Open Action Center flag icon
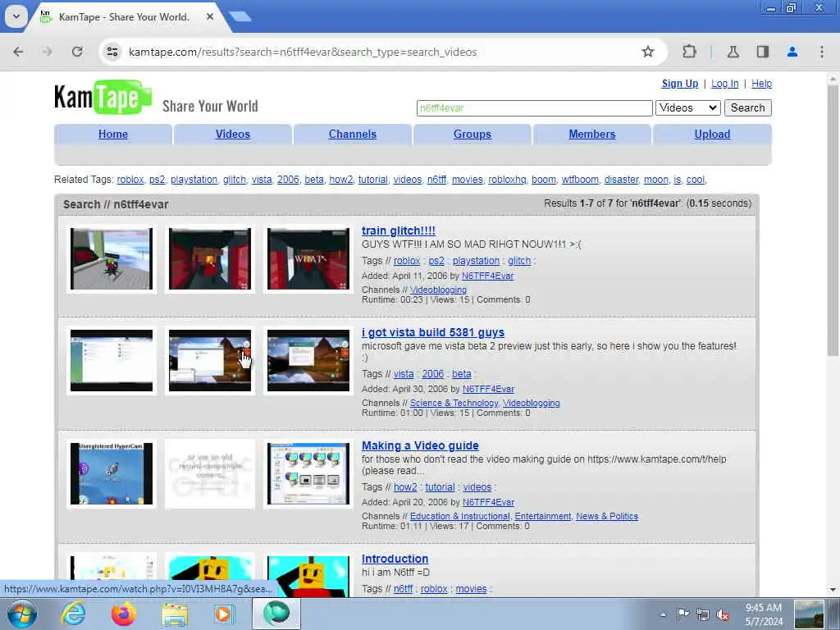Screen dimensions: 840x630 [x=682, y=614]
